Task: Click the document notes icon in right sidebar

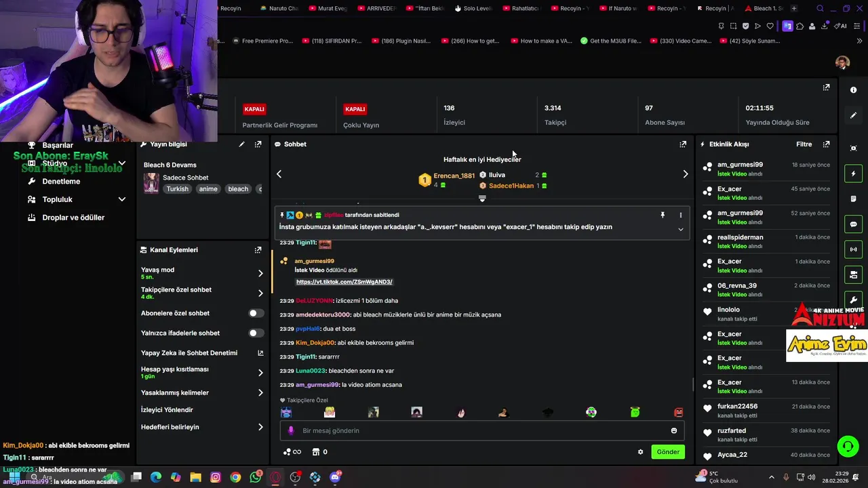Action: coord(853,199)
